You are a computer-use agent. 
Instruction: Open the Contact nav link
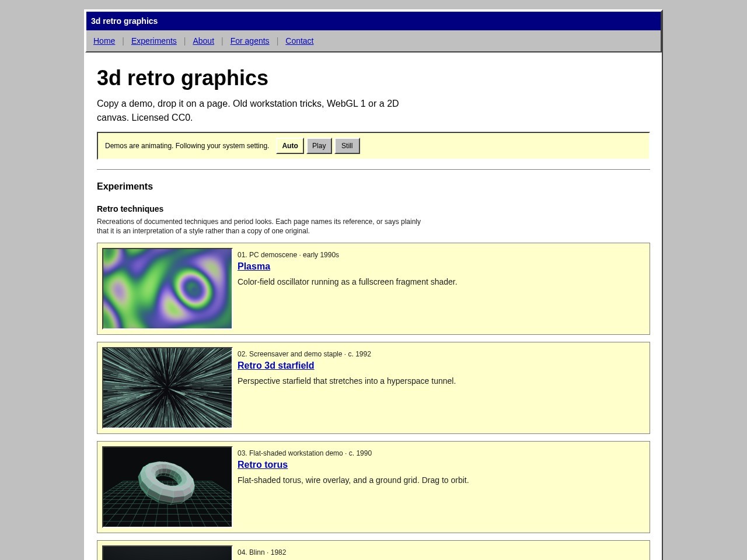(x=299, y=41)
